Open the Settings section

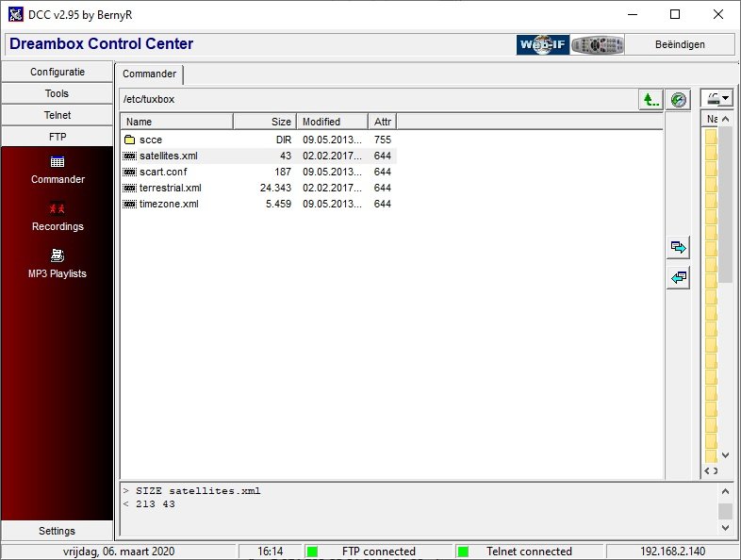coord(58,531)
